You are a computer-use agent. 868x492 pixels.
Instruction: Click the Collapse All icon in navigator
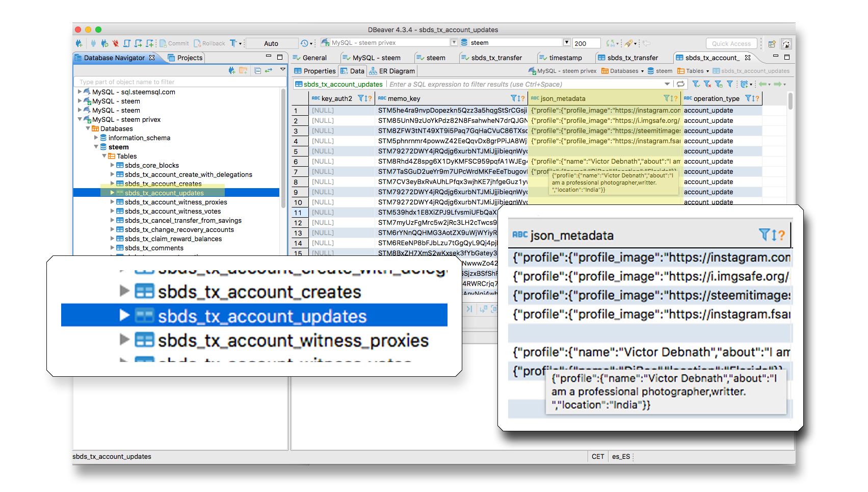258,70
